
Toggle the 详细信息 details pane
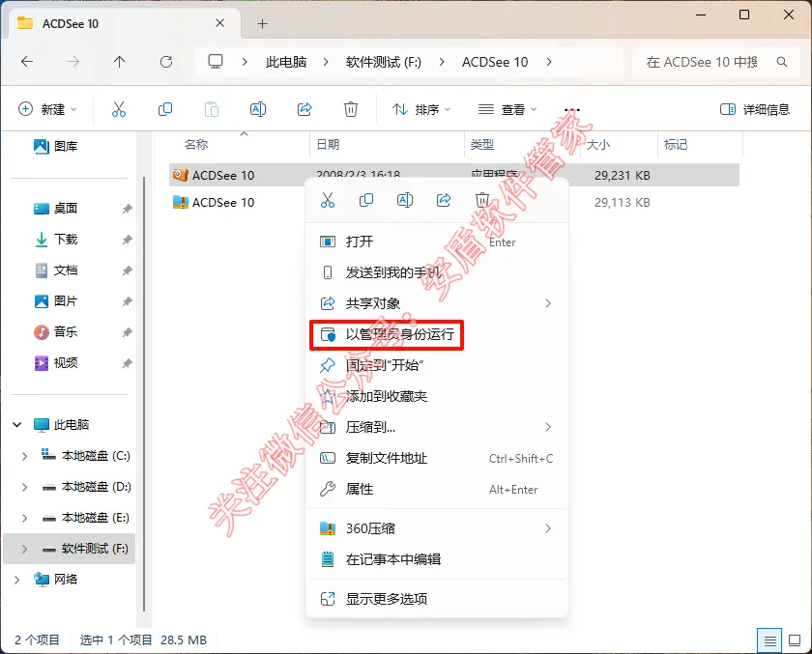(755, 109)
